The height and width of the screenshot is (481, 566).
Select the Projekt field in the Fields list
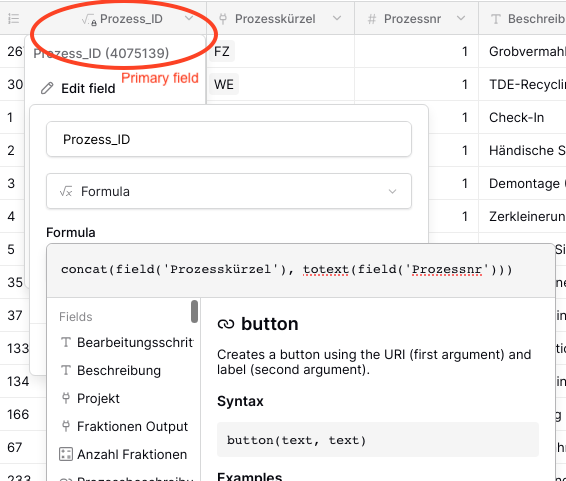[98, 398]
